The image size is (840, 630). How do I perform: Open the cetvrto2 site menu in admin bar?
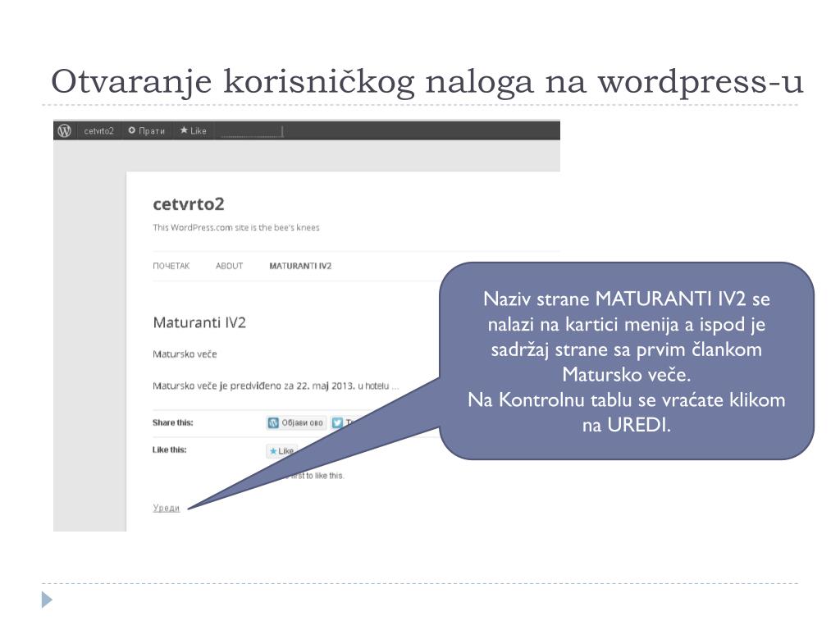[x=98, y=130]
